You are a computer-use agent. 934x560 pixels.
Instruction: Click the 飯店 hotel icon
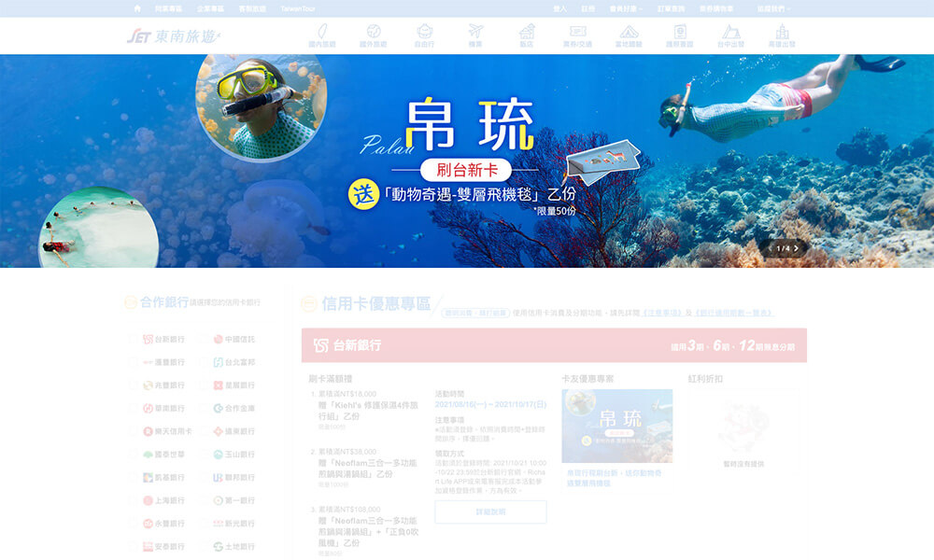pos(527,35)
